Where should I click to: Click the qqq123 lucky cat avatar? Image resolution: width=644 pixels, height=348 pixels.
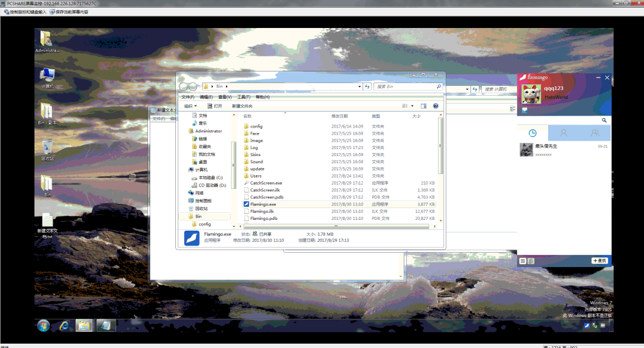531,94
